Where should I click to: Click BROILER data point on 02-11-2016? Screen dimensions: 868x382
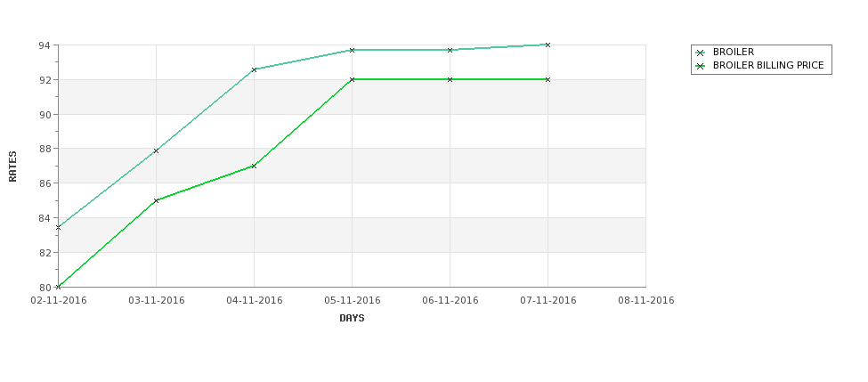(58, 227)
